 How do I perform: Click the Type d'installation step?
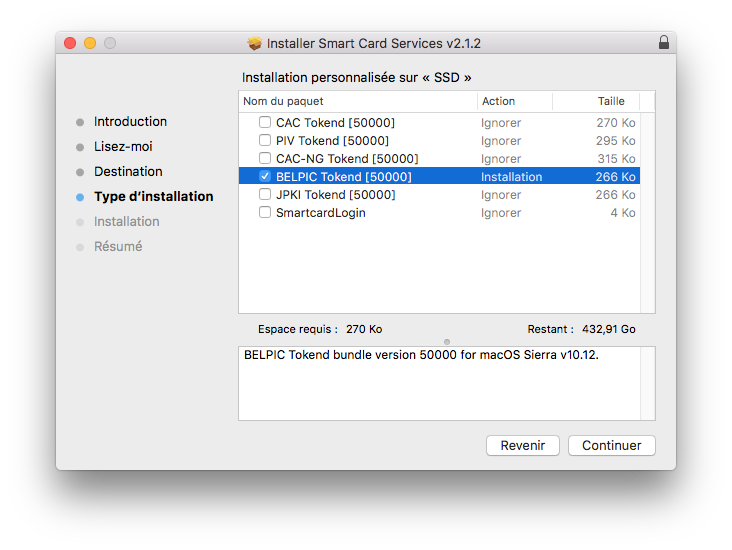tap(154, 197)
